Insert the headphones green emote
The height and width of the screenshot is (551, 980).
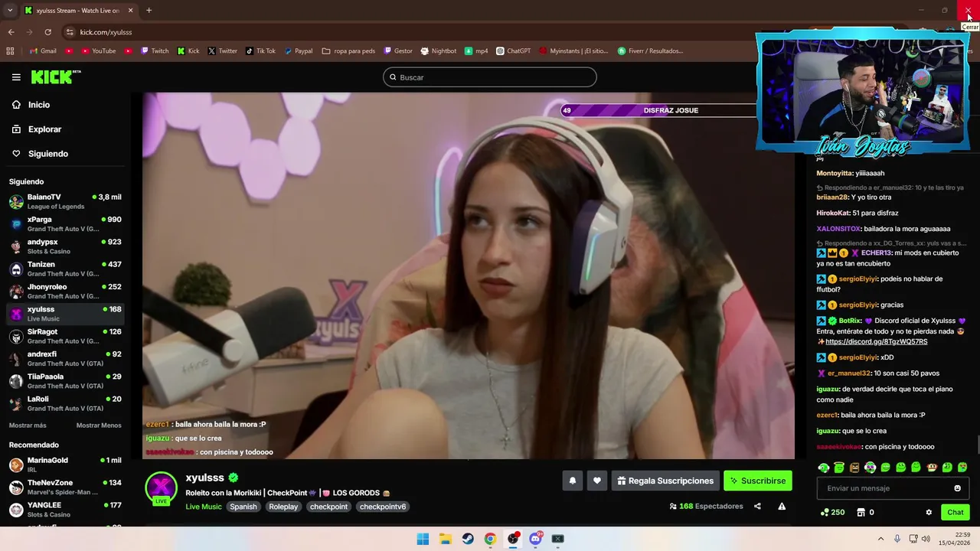point(824,468)
